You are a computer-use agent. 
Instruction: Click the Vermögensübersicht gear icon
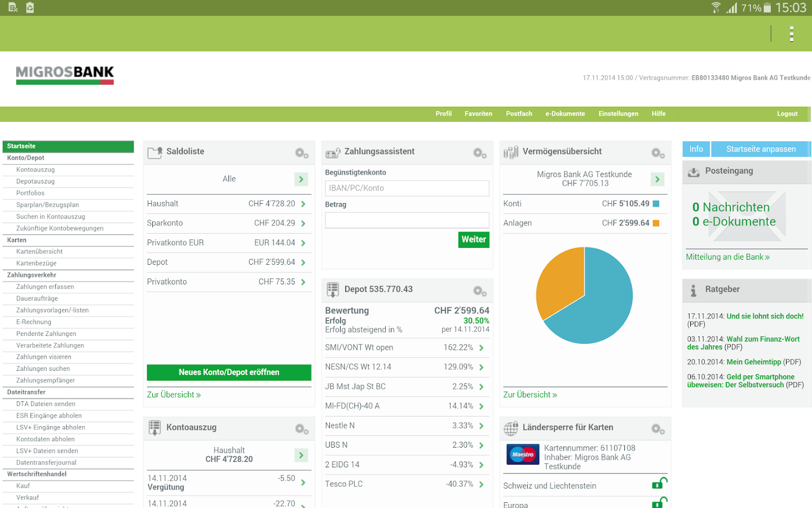point(658,153)
